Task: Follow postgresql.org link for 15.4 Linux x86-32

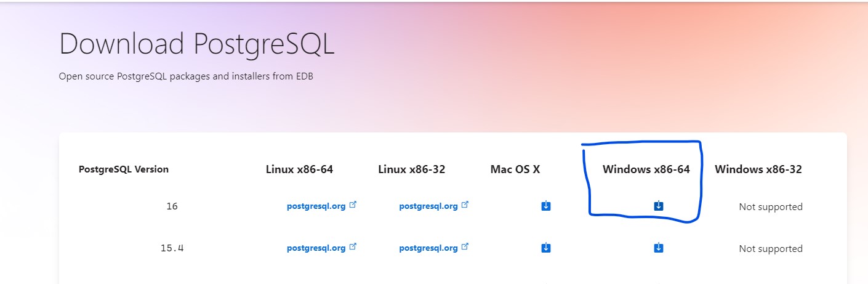Action: (428, 248)
